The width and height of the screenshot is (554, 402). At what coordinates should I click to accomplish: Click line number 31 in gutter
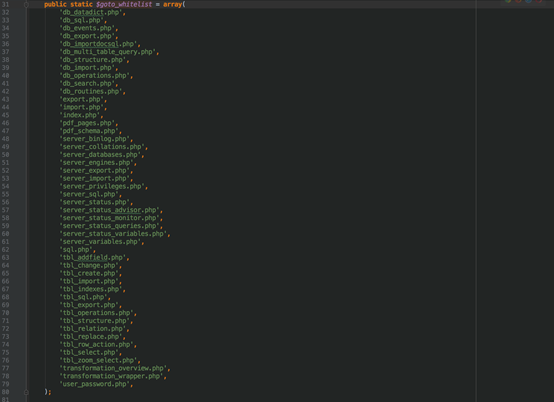[x=5, y=5]
